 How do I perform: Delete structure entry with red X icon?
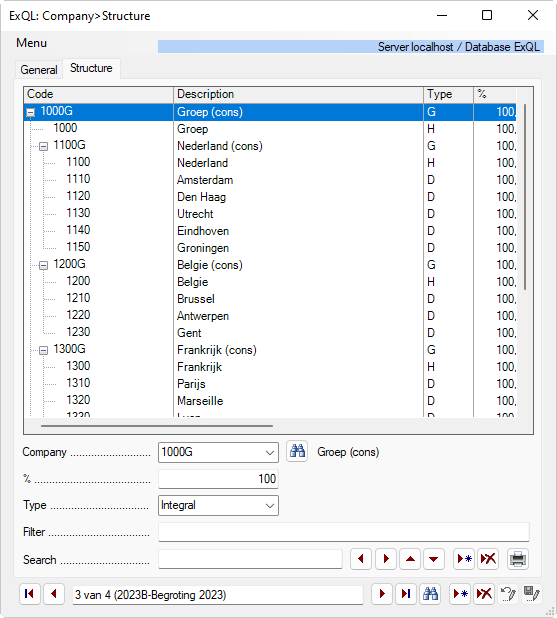pos(488,559)
